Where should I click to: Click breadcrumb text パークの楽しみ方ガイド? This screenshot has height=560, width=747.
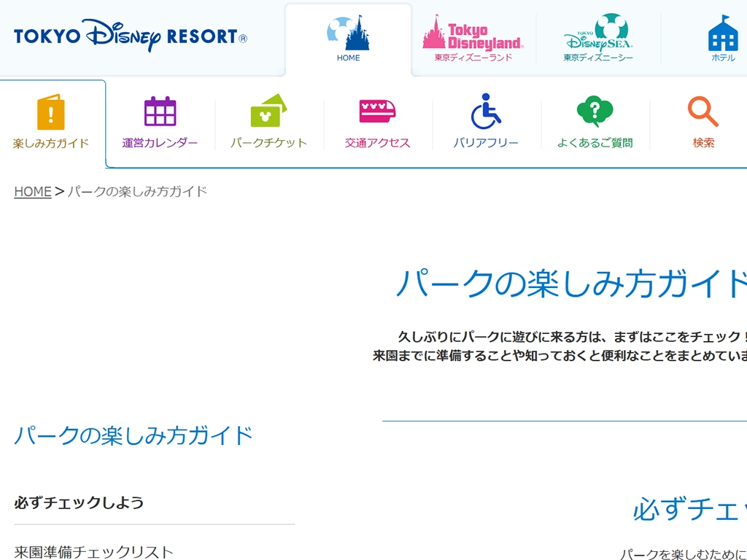pos(137,192)
